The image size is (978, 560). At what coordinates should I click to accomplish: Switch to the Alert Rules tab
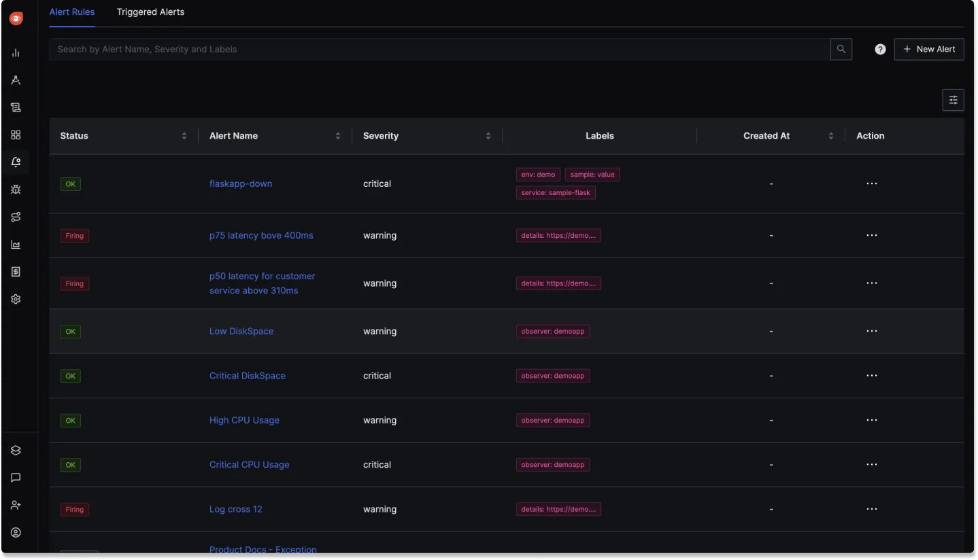[71, 12]
